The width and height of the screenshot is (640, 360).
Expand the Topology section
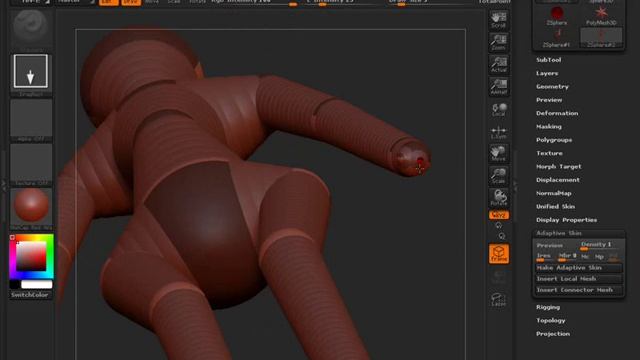tap(551, 321)
